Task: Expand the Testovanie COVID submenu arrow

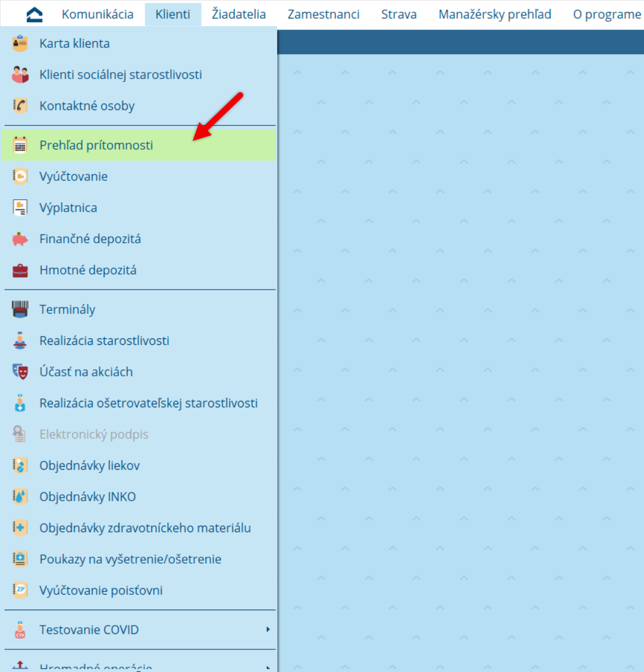Action: click(x=268, y=630)
